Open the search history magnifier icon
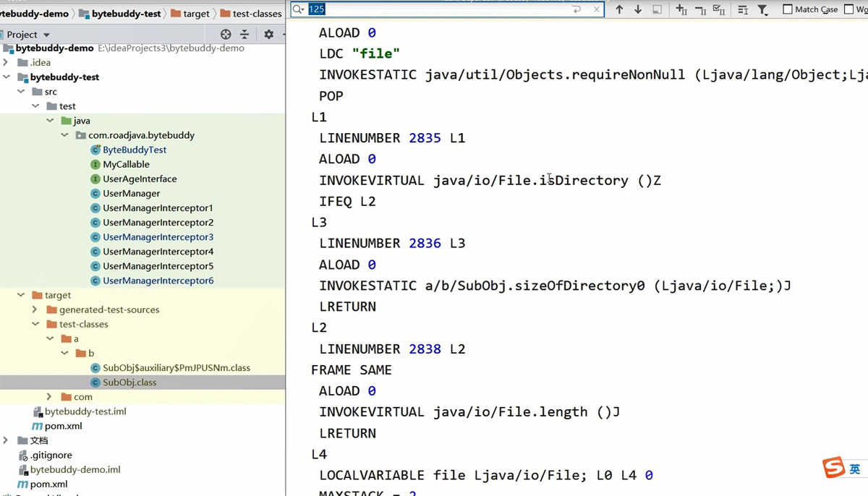 298,9
